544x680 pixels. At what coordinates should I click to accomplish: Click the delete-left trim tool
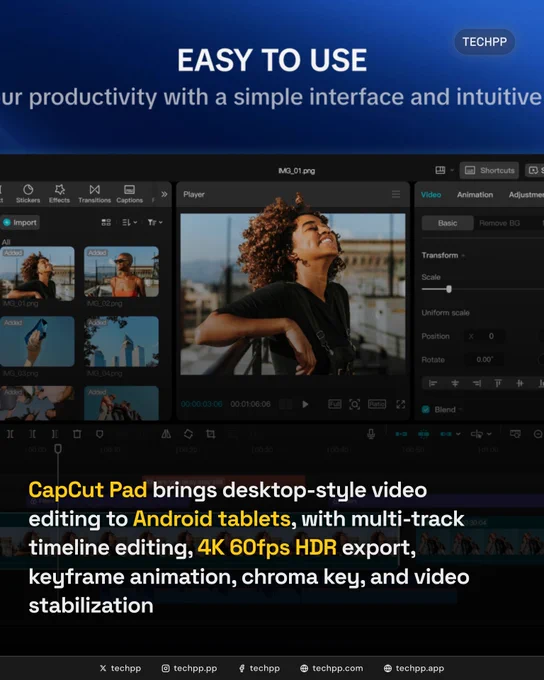pos(33,434)
